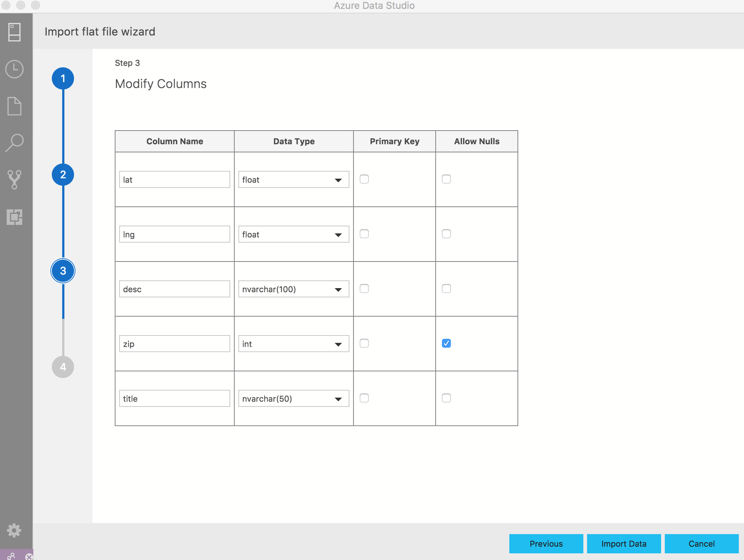Click the Column Name field for zip
This screenshot has height=560, width=744.
174,344
